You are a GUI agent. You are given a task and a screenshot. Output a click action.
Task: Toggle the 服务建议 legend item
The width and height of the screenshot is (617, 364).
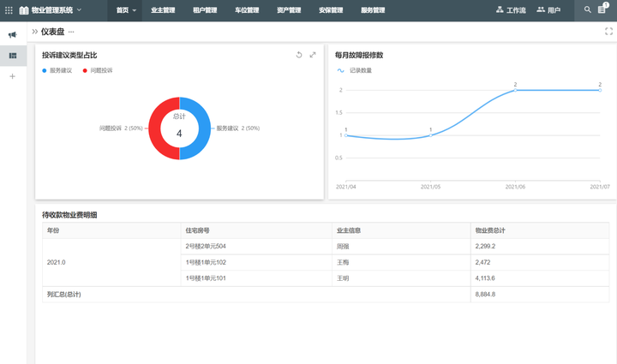point(57,70)
